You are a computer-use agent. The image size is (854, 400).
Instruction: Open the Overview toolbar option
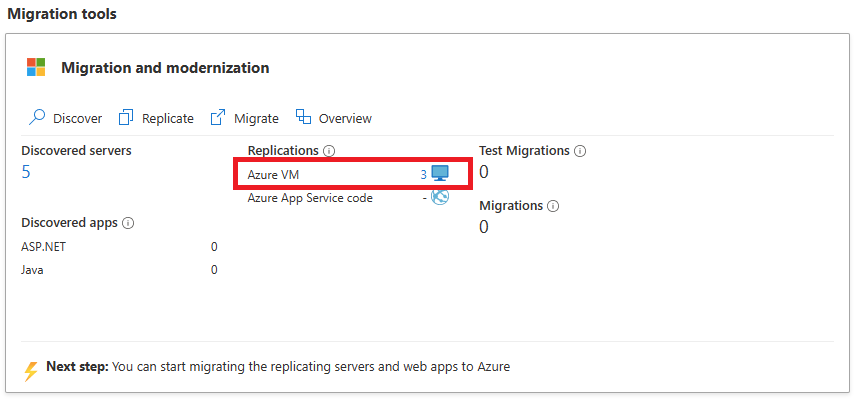click(334, 118)
